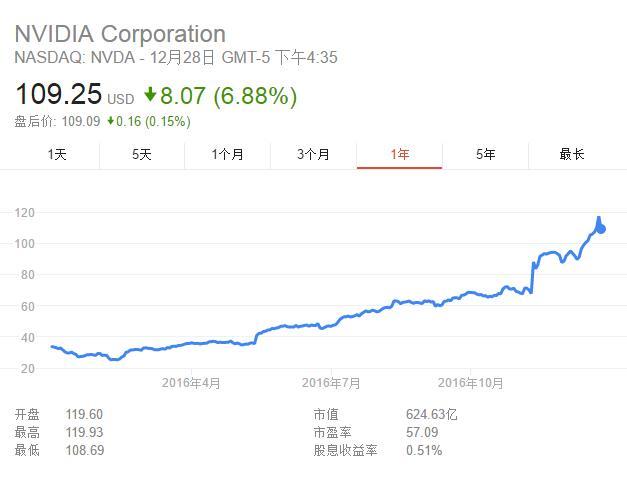The width and height of the screenshot is (627, 483).
Task: Click the 109.25 USD price
Action: (x=73, y=95)
